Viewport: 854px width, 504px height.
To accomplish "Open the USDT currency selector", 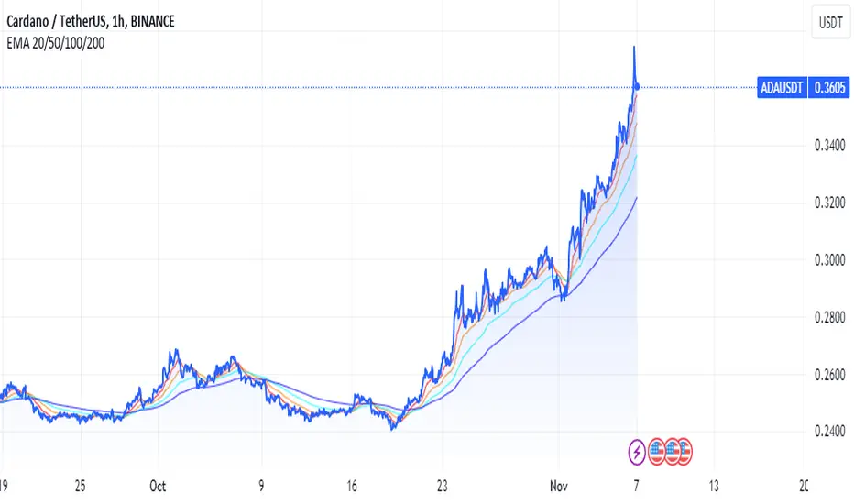I will 830,22.
